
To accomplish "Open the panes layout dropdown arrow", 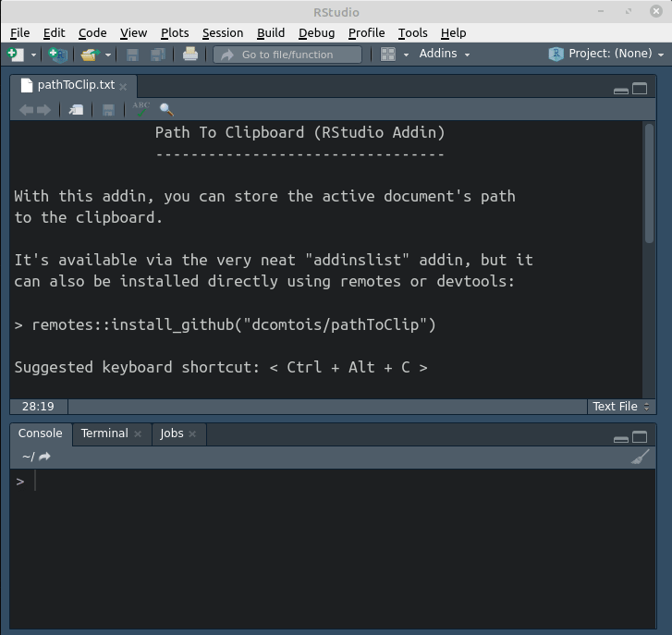I will [x=406, y=55].
